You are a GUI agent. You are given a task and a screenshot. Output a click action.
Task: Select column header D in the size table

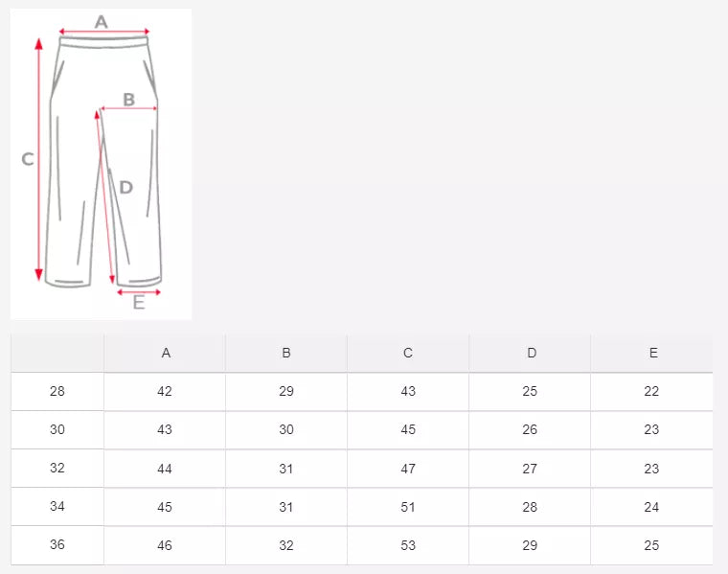click(x=532, y=353)
